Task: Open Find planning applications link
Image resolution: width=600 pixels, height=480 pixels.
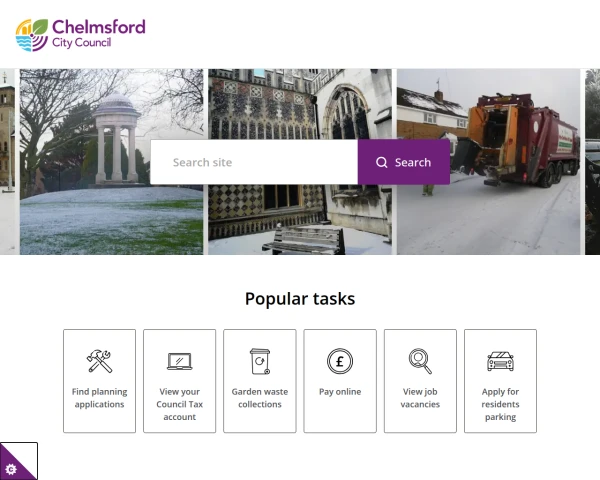Action: click(99, 398)
